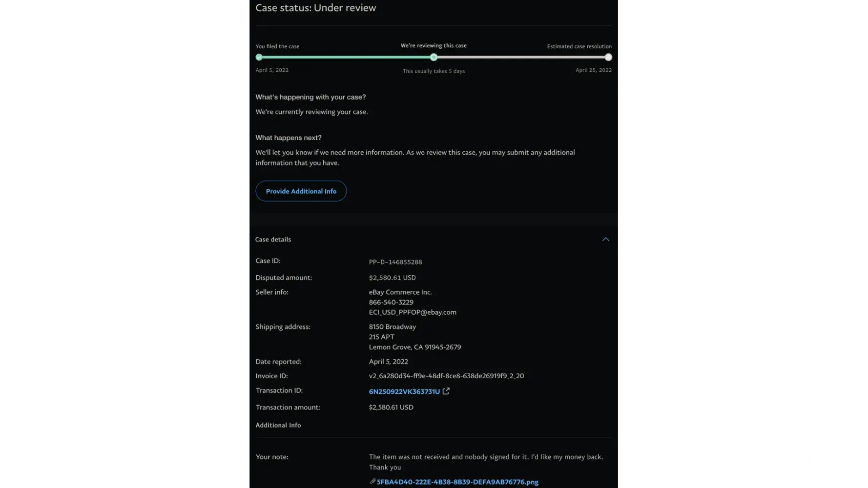Click the estimated case resolution end marker
Image resolution: width=868 pixels, height=488 pixels.
pos(608,57)
